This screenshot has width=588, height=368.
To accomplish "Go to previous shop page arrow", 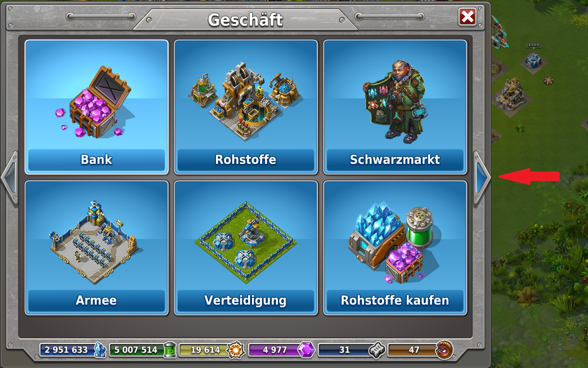I will [x=10, y=178].
